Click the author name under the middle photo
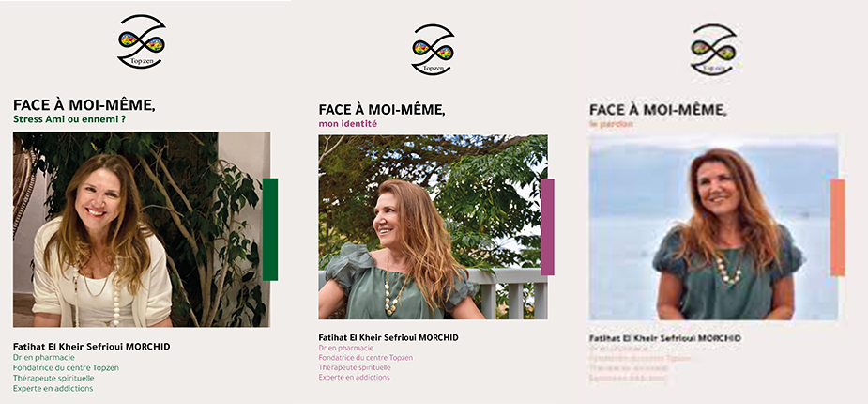Viewport: 868px width, 404px height. point(388,337)
